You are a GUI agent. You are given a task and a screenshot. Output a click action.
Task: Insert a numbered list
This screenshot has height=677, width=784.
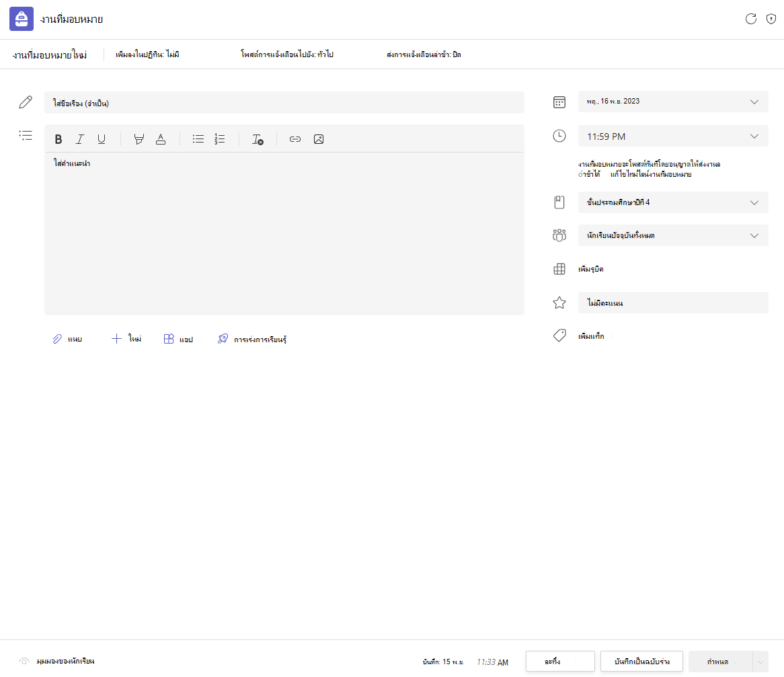coord(219,139)
